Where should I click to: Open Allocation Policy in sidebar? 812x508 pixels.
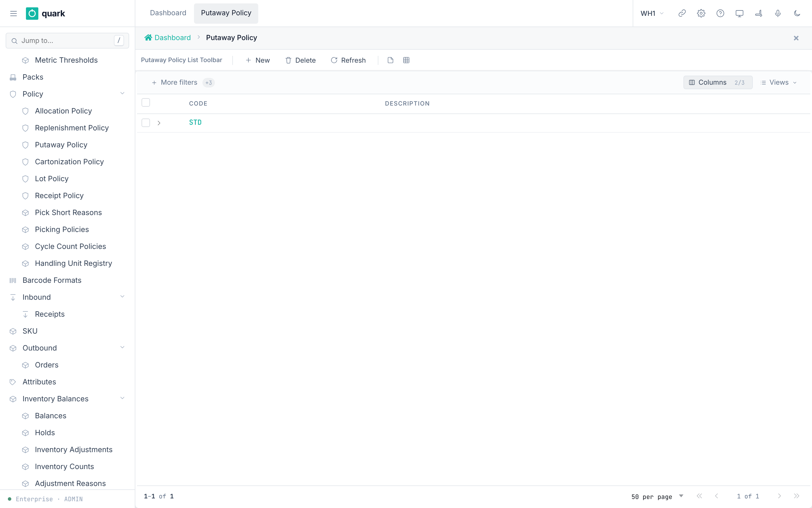pyautogui.click(x=63, y=111)
